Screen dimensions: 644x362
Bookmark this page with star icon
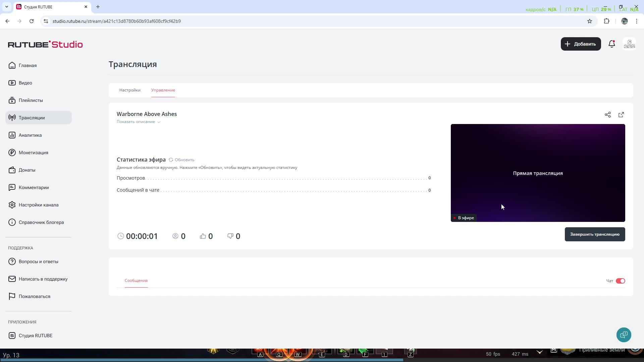click(589, 21)
